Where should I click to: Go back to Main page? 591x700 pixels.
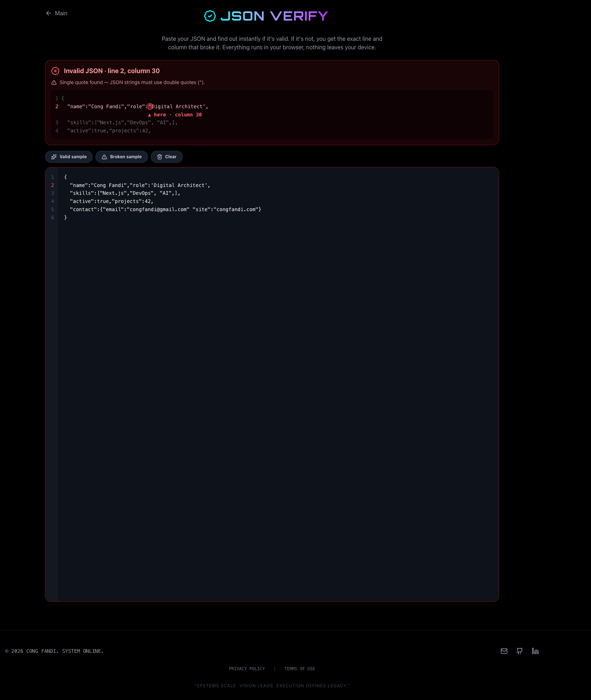[x=56, y=13]
